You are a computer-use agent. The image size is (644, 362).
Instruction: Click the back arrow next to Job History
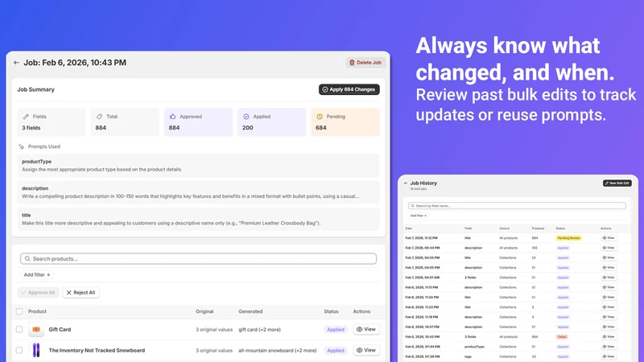tap(406, 183)
